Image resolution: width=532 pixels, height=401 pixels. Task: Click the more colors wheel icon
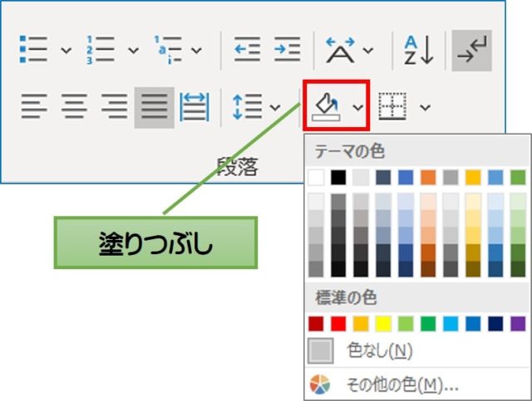320,384
